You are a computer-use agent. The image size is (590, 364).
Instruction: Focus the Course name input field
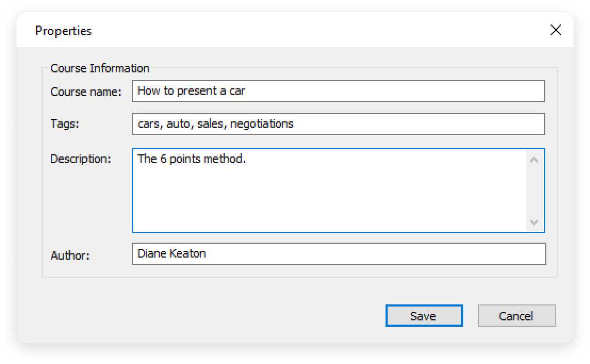(x=338, y=91)
